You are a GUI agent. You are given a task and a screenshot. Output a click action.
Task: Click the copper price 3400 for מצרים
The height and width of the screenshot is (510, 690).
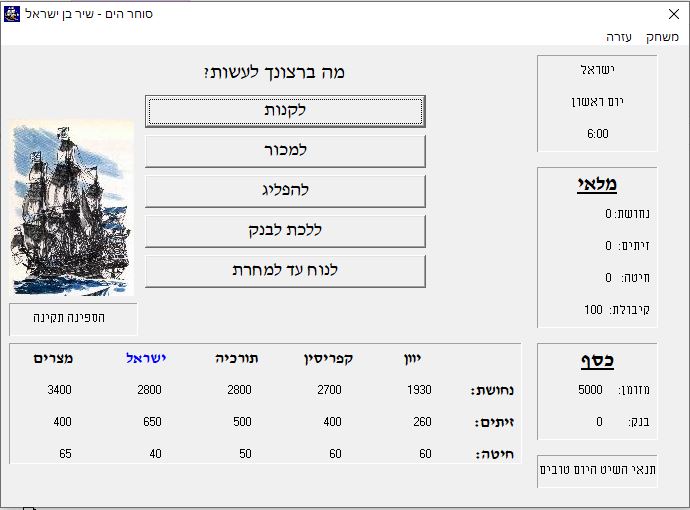(59, 390)
